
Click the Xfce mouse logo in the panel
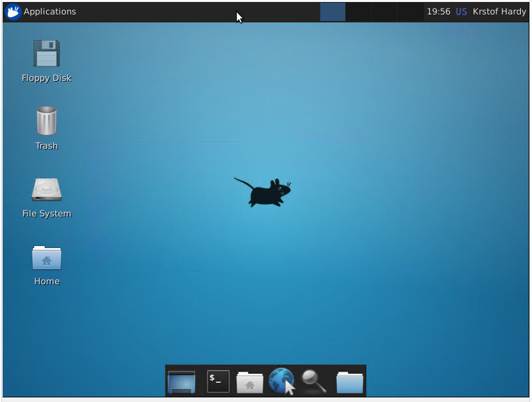(x=13, y=12)
